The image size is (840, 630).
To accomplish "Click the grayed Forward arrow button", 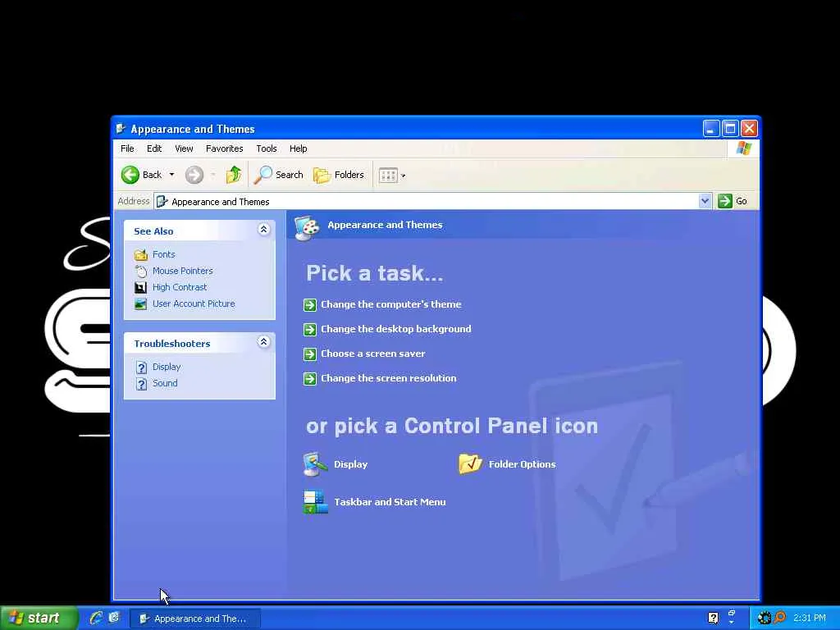I will click(194, 175).
